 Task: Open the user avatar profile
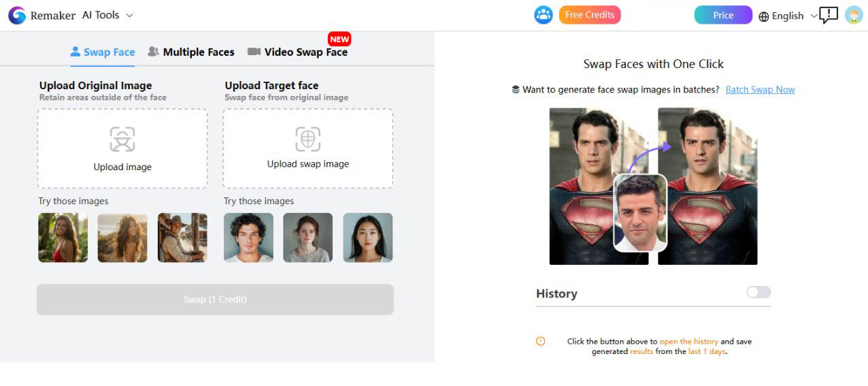click(854, 15)
